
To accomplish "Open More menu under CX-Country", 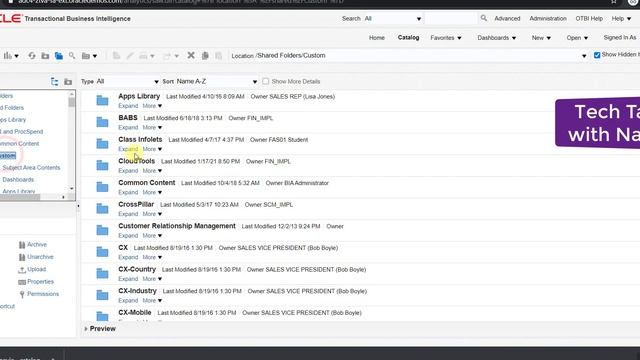I will coord(152,279).
